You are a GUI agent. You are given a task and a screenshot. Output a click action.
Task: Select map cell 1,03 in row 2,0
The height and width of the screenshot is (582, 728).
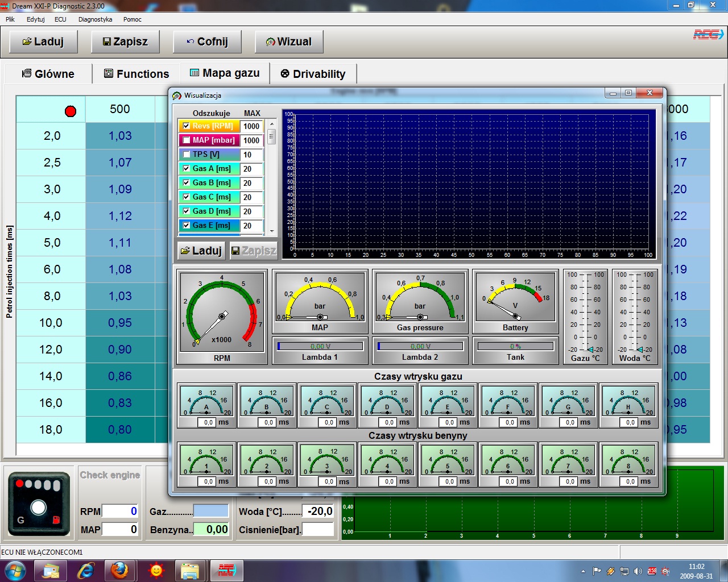click(x=120, y=136)
